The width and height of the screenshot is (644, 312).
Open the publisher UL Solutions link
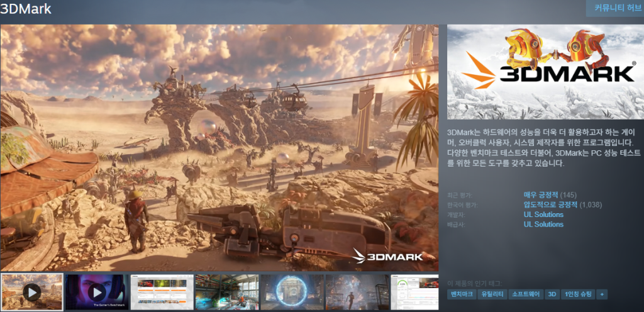point(543,225)
